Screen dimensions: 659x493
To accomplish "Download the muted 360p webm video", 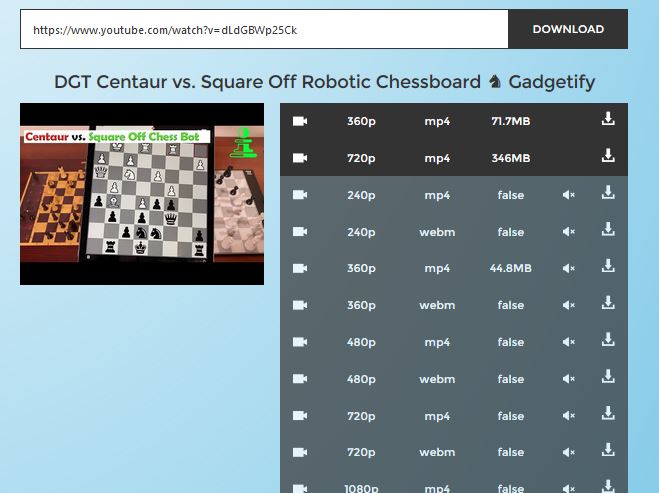I will (x=608, y=302).
